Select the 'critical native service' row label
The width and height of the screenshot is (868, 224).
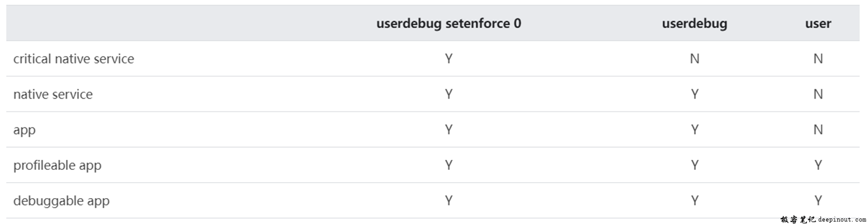click(x=73, y=59)
